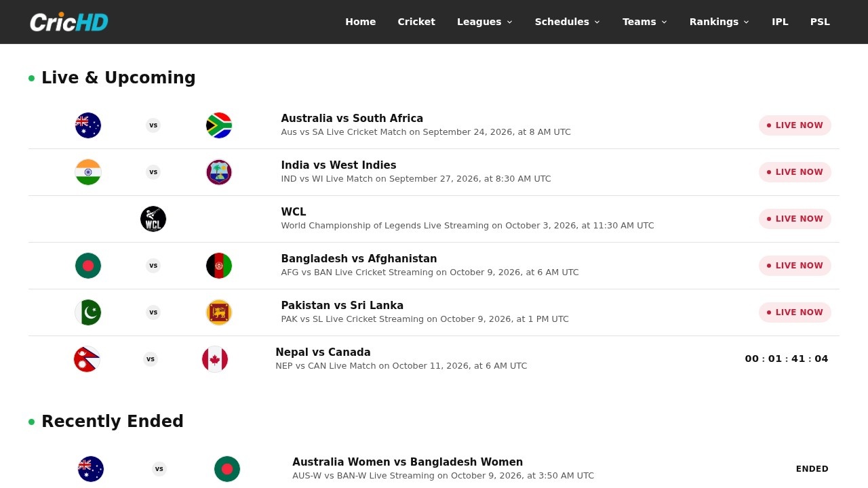Open the WCL match title link

pyautogui.click(x=294, y=212)
